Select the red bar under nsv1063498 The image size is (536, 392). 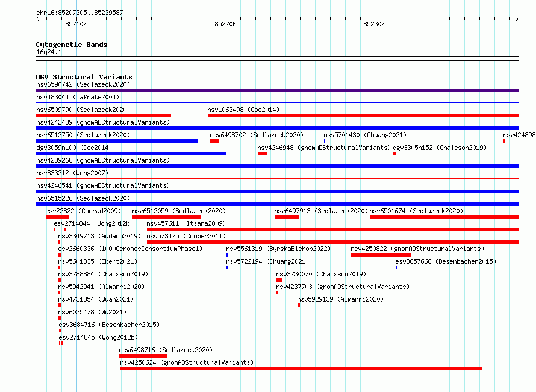click(x=363, y=116)
